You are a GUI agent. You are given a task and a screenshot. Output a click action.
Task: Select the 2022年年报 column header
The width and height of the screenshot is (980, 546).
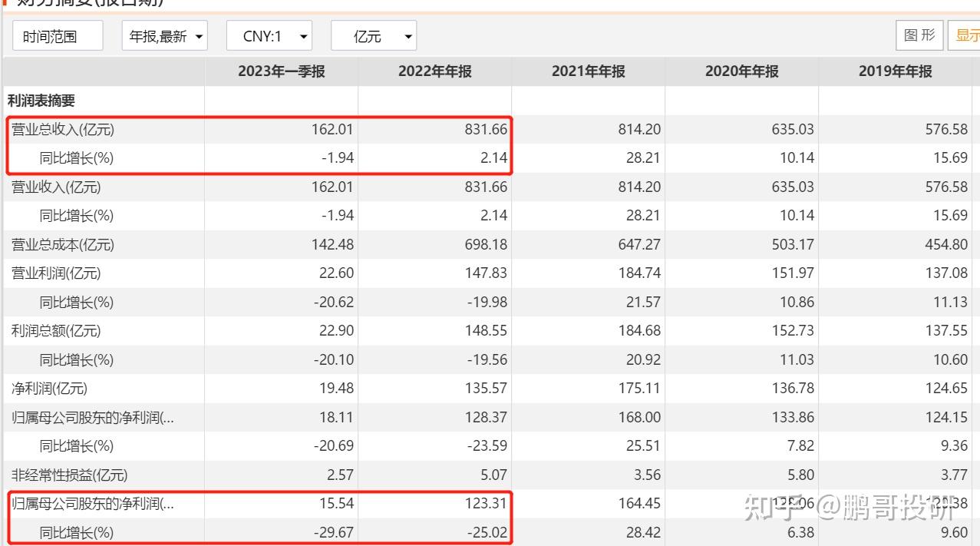(x=435, y=71)
